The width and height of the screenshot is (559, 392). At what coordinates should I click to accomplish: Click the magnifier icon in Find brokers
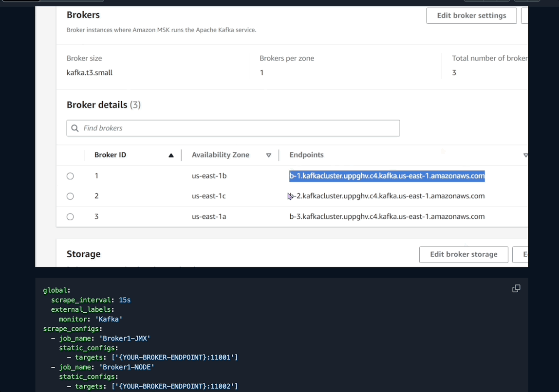coord(75,128)
